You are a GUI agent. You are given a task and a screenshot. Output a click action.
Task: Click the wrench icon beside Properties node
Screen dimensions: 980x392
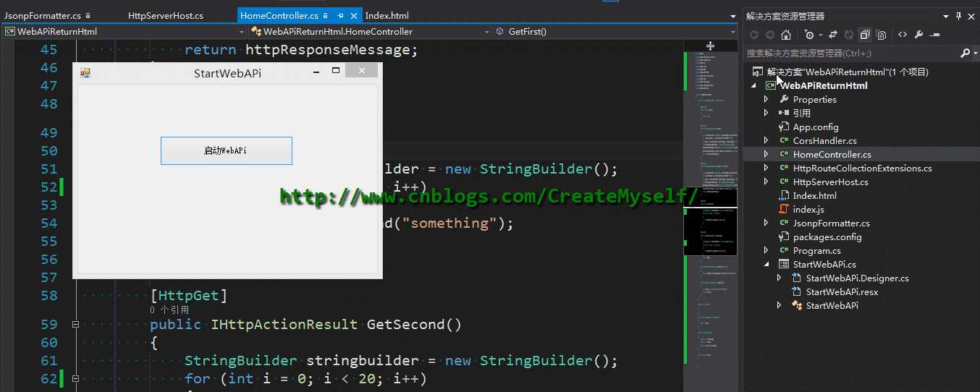[x=784, y=99]
